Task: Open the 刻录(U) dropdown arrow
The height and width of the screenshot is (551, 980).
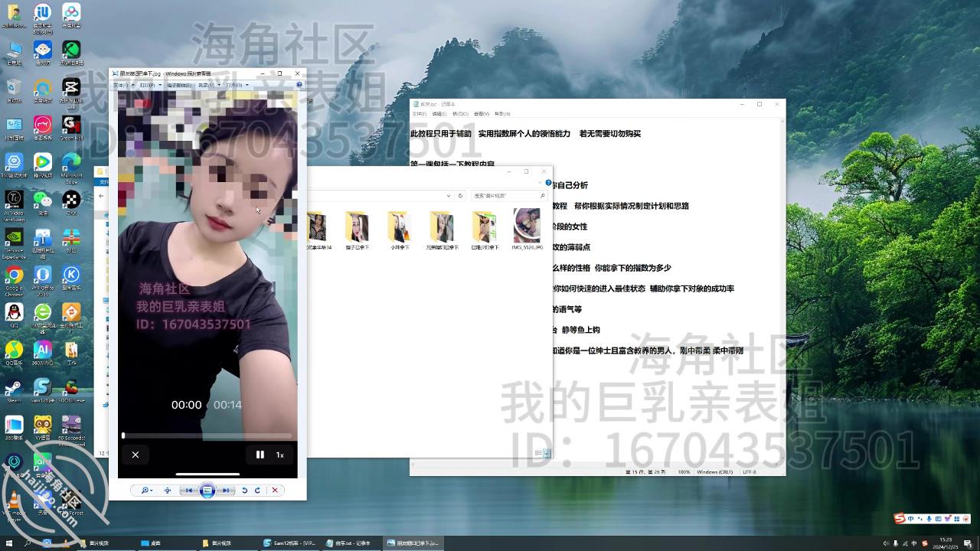Action: [218, 84]
